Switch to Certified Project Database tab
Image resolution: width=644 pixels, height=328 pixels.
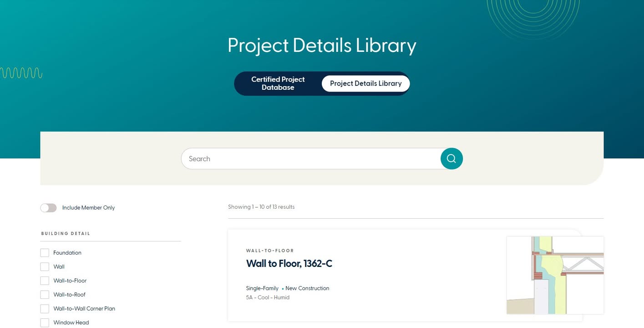[278, 83]
